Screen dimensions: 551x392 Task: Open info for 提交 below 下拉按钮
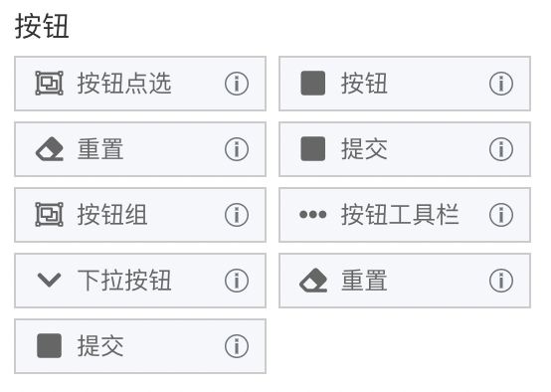(237, 346)
